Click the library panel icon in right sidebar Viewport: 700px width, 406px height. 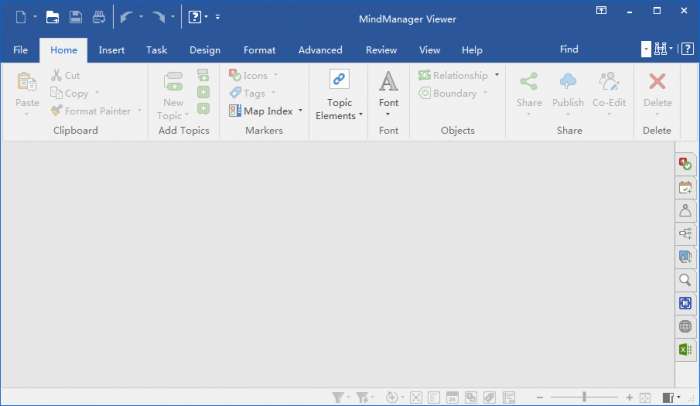pyautogui.click(x=685, y=256)
